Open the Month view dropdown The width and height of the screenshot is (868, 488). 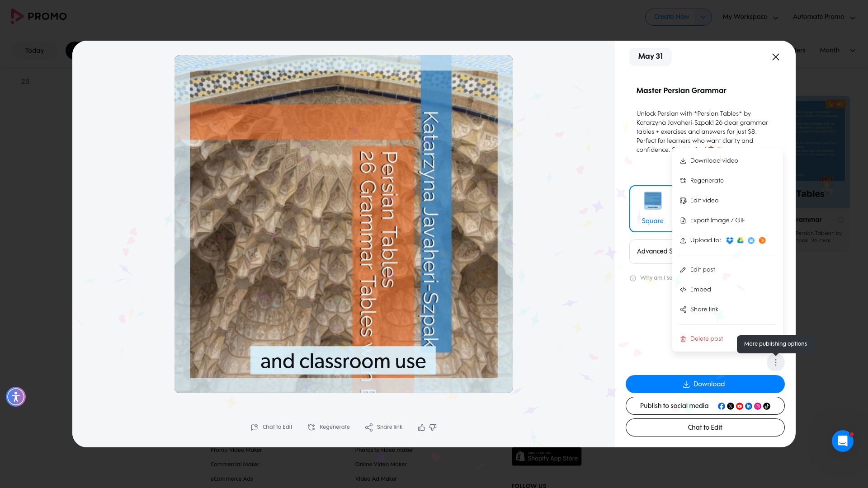(x=837, y=51)
